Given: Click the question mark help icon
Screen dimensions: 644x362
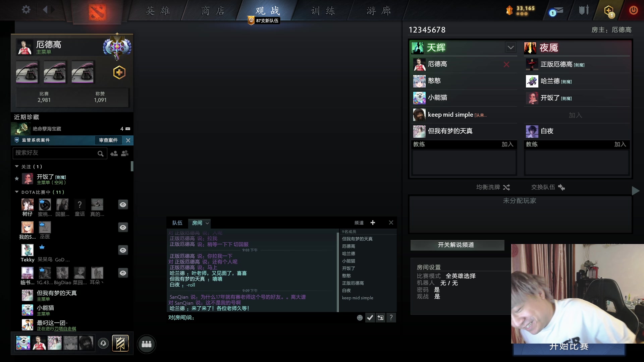Looking at the screenshot, I should tap(391, 317).
